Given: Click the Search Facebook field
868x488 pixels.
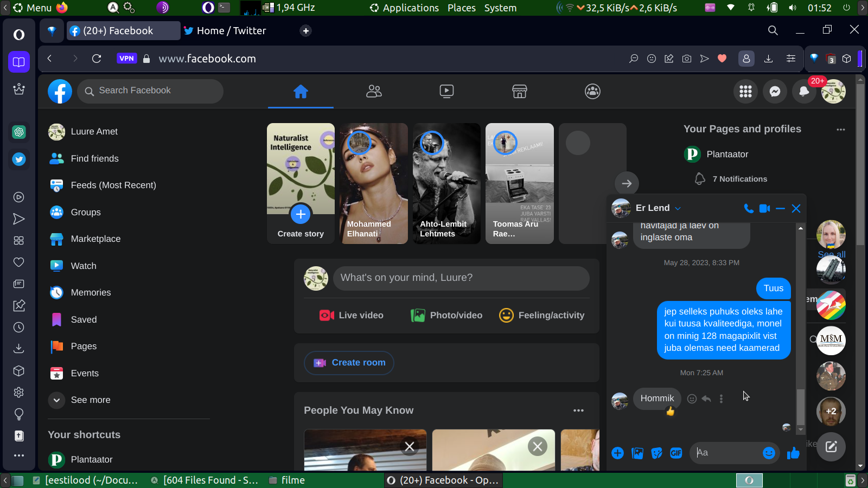Looking at the screenshot, I should (150, 91).
